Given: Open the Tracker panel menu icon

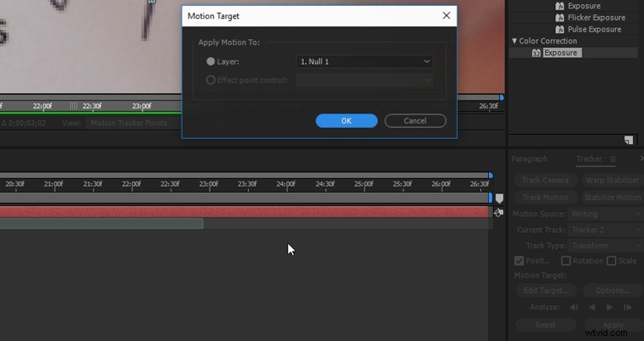Looking at the screenshot, I should (x=612, y=159).
